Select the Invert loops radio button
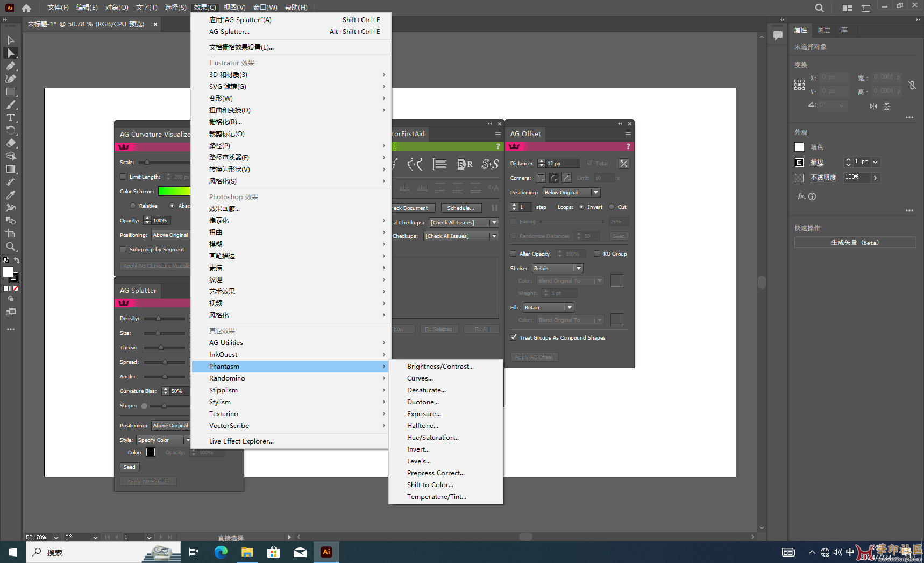The width and height of the screenshot is (924, 563). coord(581,207)
